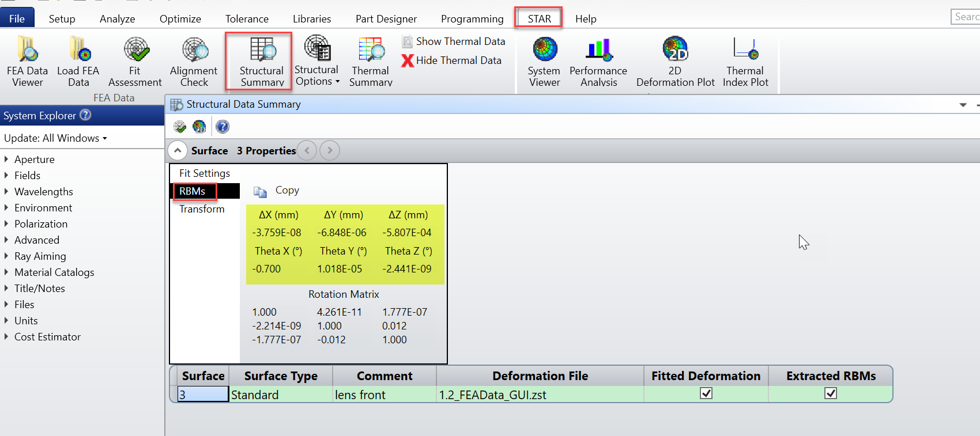Select Fit Settings in properties list
980x436 pixels.
(x=205, y=173)
